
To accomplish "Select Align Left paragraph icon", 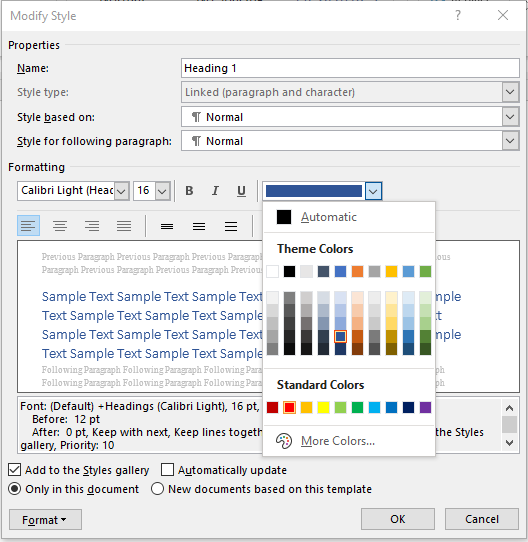I will pyautogui.click(x=28, y=226).
